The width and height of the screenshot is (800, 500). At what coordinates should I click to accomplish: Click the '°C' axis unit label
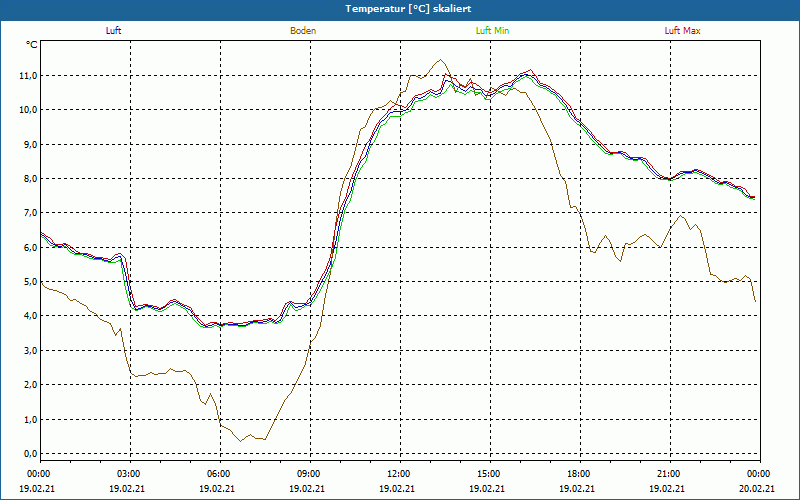tap(31, 45)
